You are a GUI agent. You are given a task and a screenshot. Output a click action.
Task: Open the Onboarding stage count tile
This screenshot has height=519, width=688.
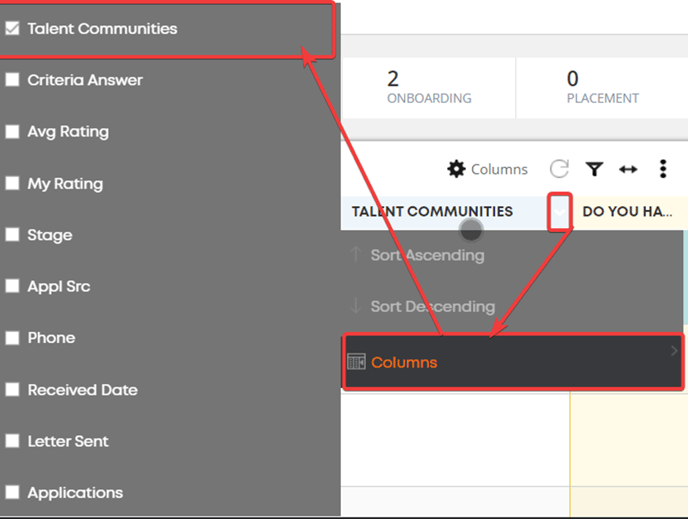point(429,88)
